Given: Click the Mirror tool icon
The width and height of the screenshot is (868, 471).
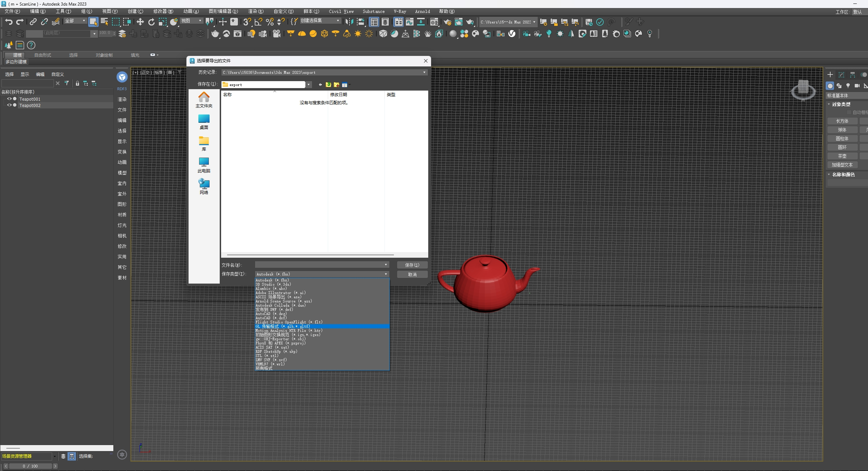Looking at the screenshot, I should pyautogui.click(x=349, y=22).
